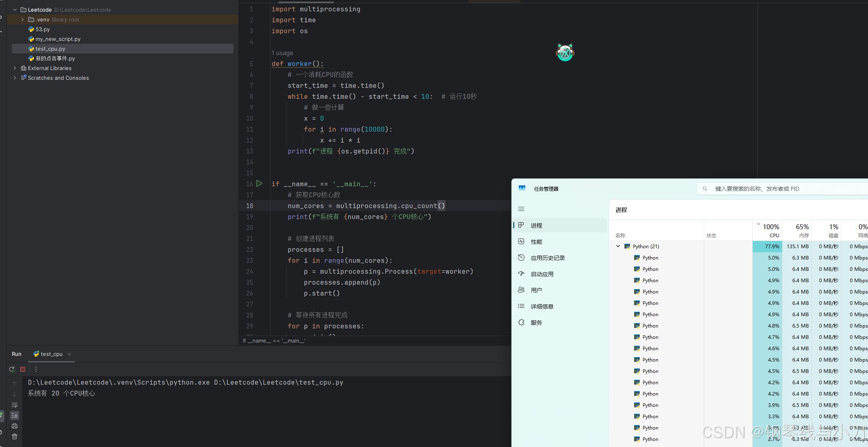Expand External Libraries in project tree
868x447 pixels.
coord(15,68)
